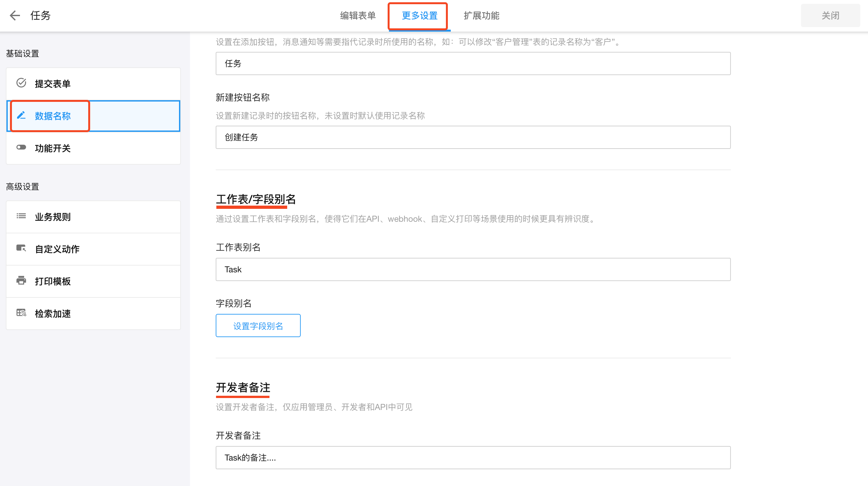Click the pencil icon beside 数据名称
This screenshot has width=868, height=486.
click(21, 116)
